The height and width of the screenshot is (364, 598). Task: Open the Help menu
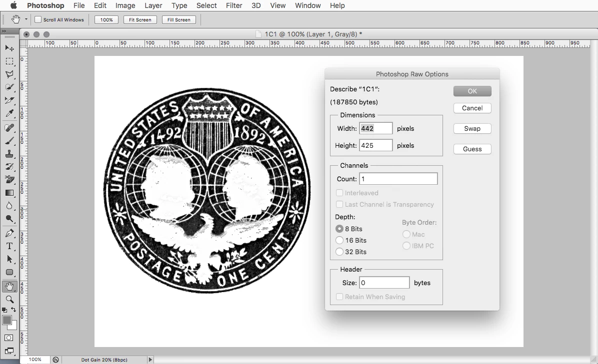click(337, 5)
